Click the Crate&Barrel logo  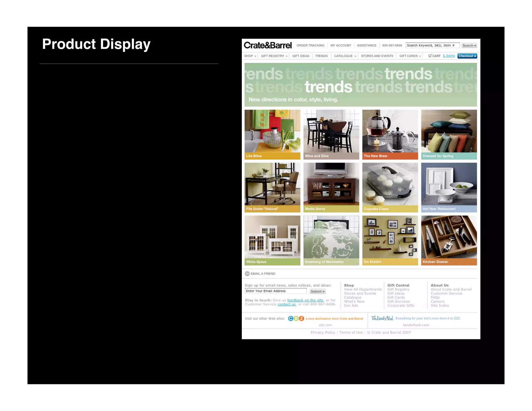(268, 45)
